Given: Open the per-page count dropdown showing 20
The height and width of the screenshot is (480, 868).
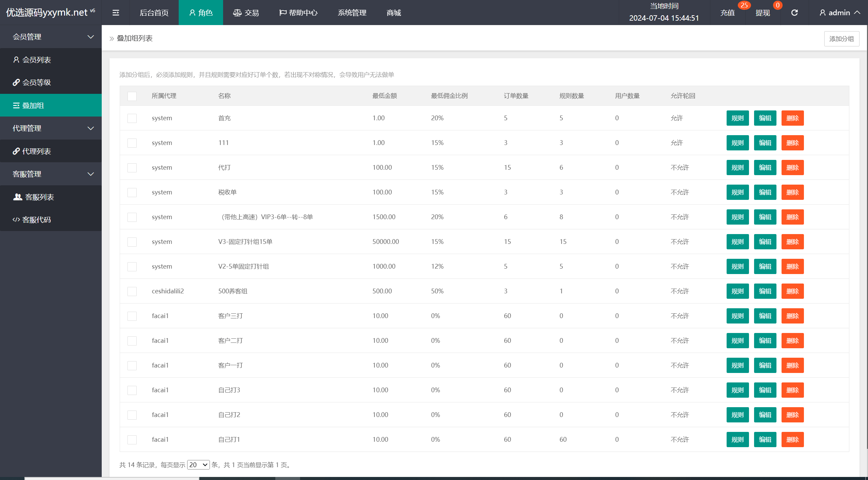Looking at the screenshot, I should pyautogui.click(x=198, y=465).
